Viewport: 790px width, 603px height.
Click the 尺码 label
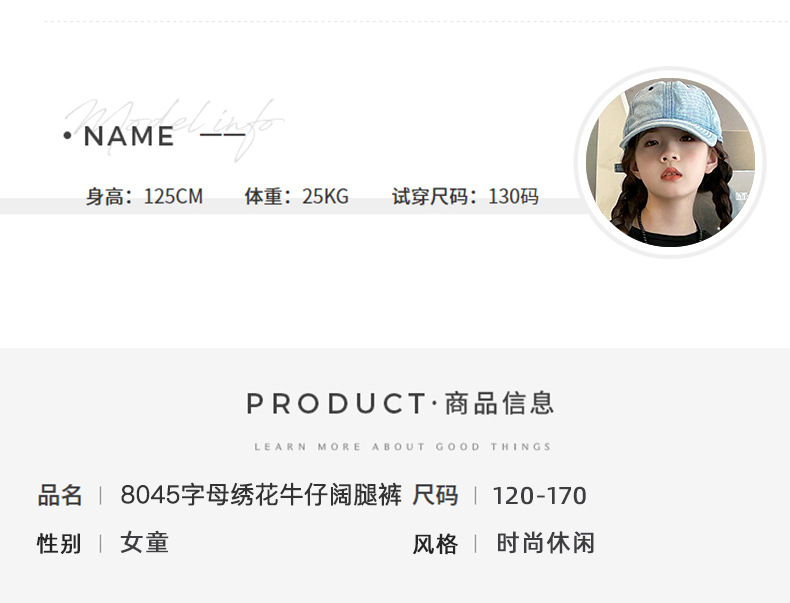tap(435, 495)
